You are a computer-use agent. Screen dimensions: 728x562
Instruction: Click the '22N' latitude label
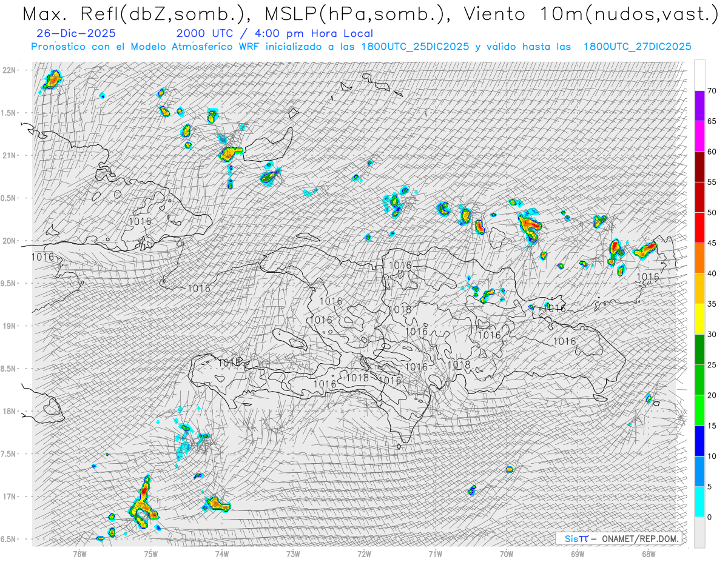tap(8, 70)
